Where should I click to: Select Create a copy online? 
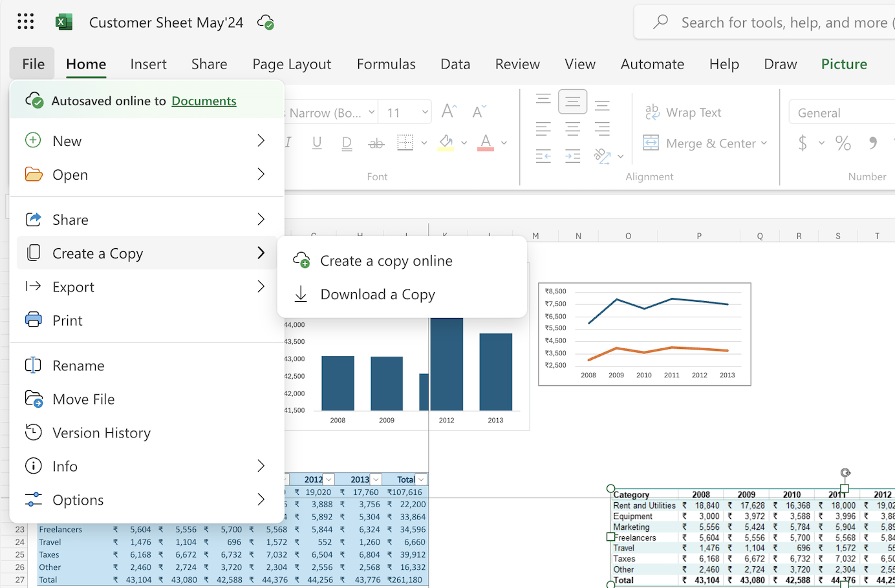(386, 261)
